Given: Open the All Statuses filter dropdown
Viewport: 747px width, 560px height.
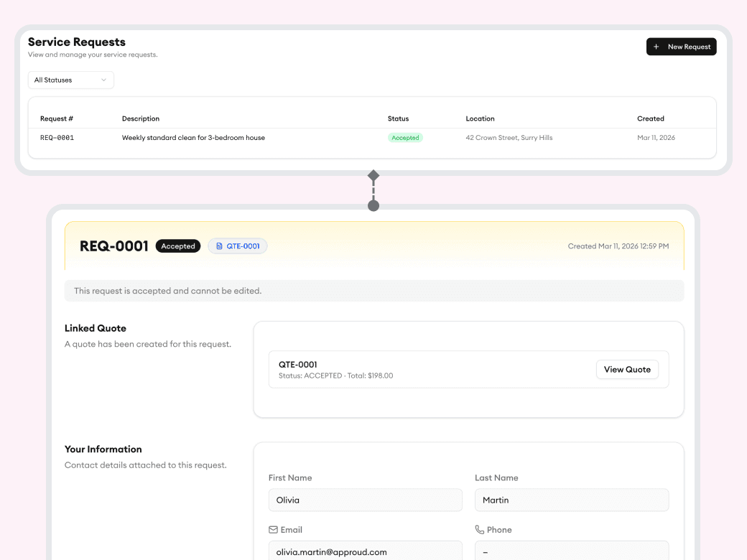Looking at the screenshot, I should tap(70, 80).
